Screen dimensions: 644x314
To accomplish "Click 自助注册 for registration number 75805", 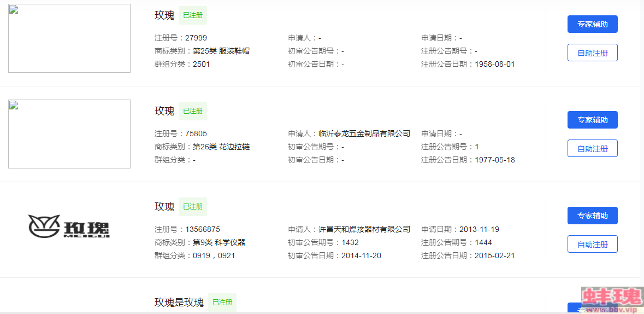I will coord(592,149).
